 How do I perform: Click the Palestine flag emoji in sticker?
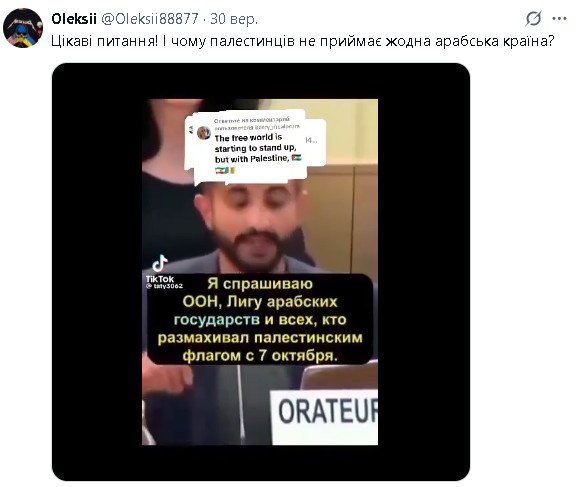(x=296, y=158)
